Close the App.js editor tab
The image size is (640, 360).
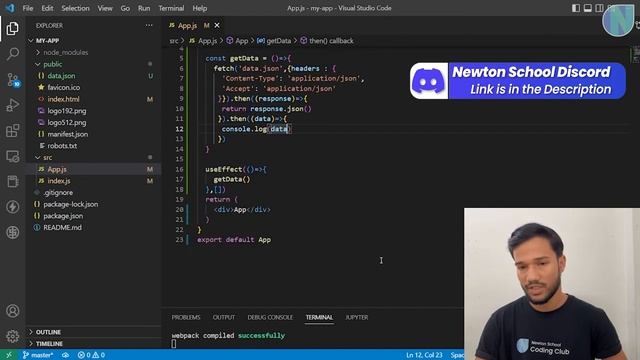point(217,25)
